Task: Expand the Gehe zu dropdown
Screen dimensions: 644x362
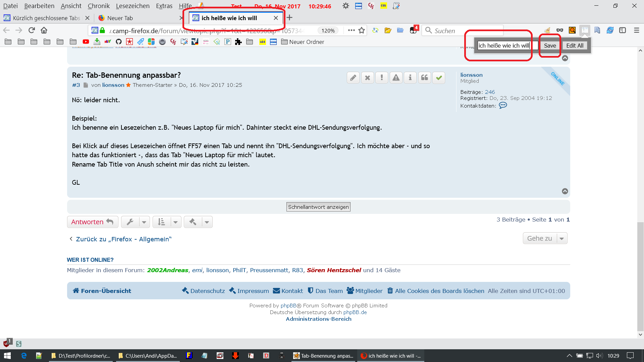Action: 545,238
